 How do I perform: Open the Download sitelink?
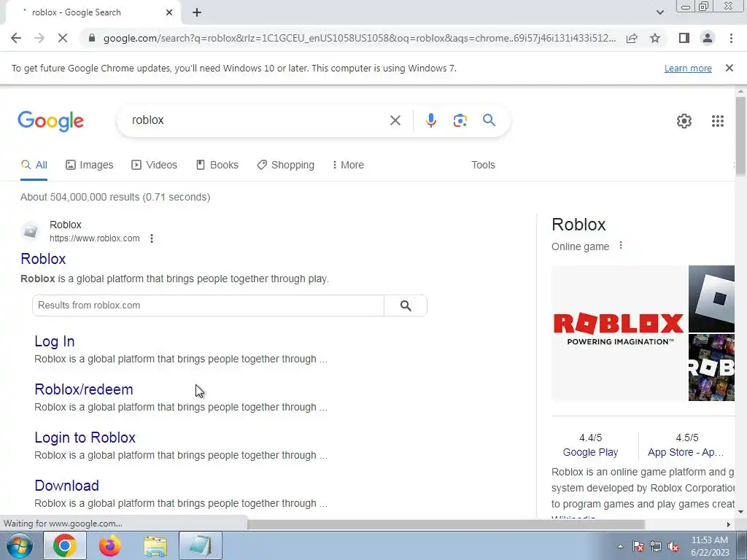66,486
